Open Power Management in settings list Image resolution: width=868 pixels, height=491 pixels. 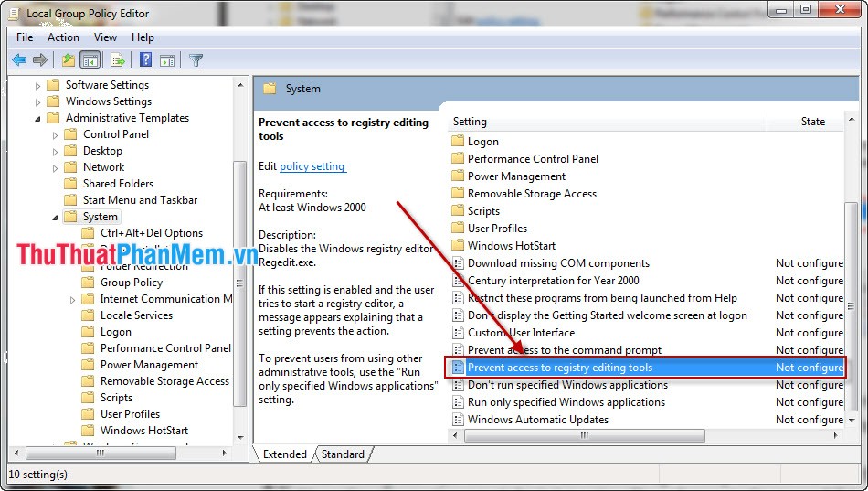[516, 176]
